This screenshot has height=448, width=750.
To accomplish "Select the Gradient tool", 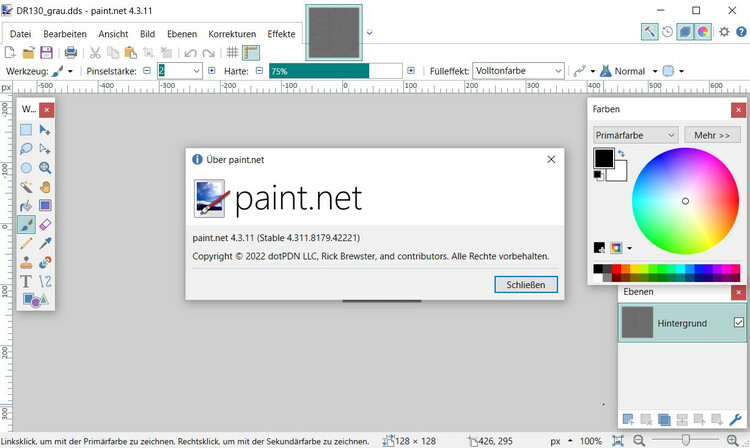I will [45, 206].
